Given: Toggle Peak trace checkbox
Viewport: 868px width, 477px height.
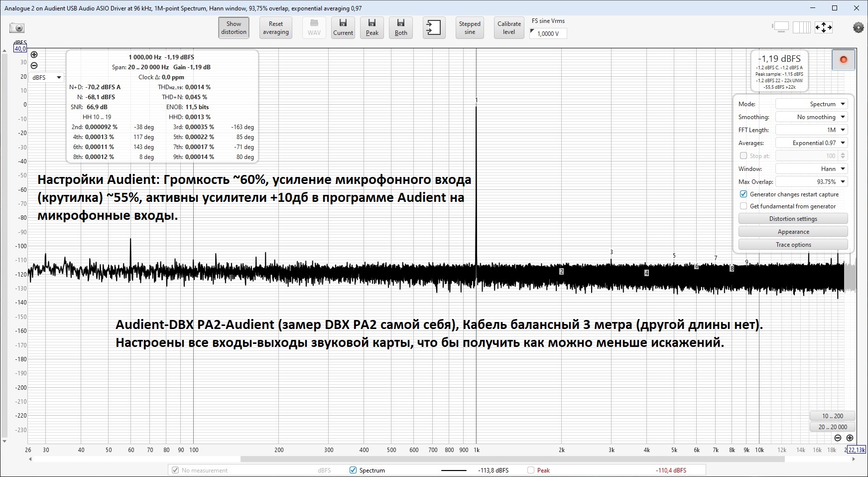Looking at the screenshot, I should [x=531, y=470].
